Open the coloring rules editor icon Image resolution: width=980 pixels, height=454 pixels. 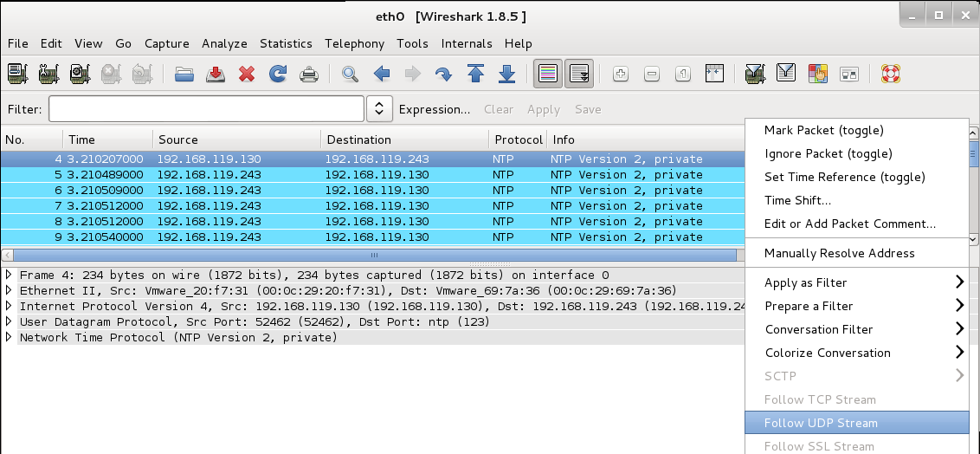[x=817, y=75]
